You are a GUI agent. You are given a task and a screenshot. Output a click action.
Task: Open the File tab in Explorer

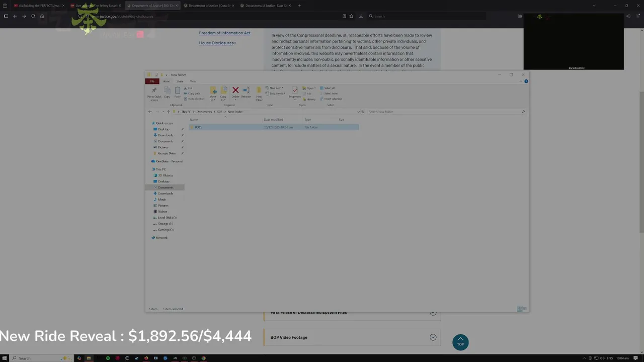point(152,81)
